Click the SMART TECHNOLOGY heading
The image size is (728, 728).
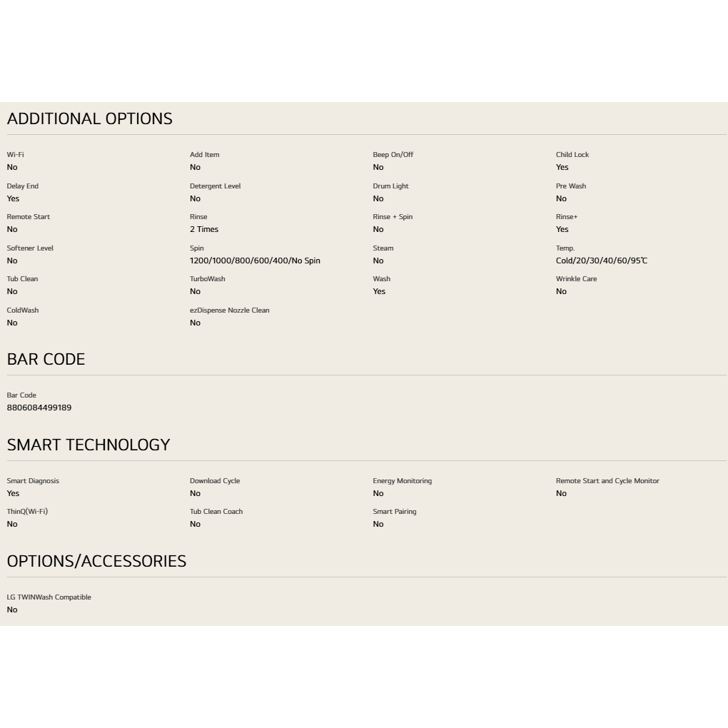[x=89, y=445]
